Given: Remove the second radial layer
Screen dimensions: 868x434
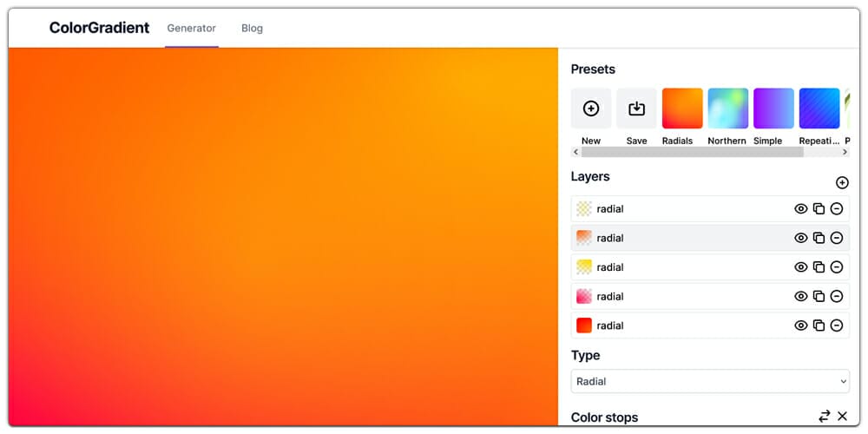Looking at the screenshot, I should click(837, 238).
